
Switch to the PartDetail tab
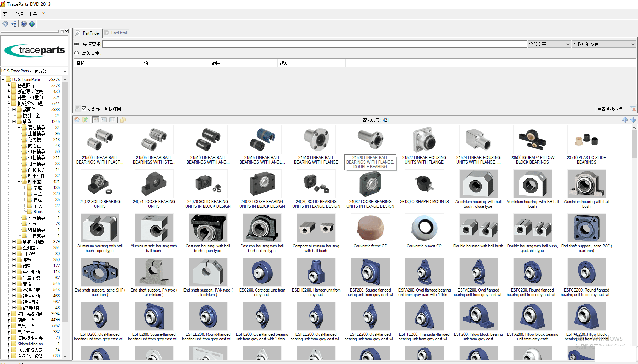pos(116,33)
